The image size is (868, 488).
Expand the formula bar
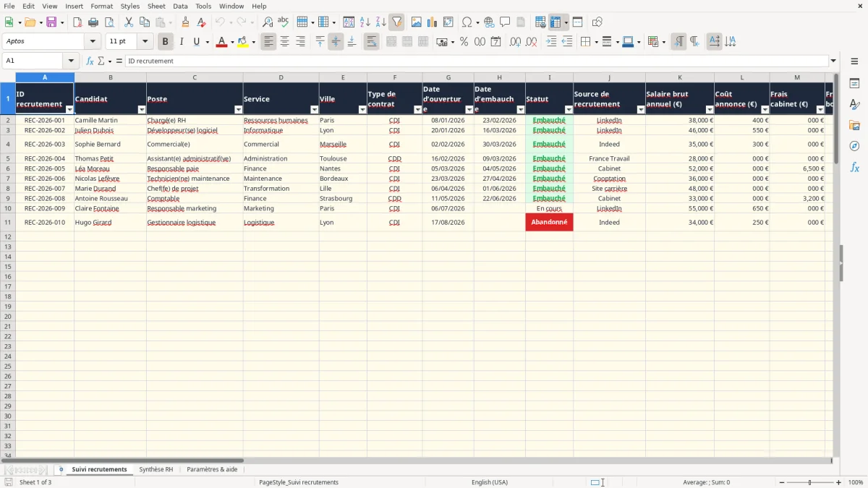point(833,61)
